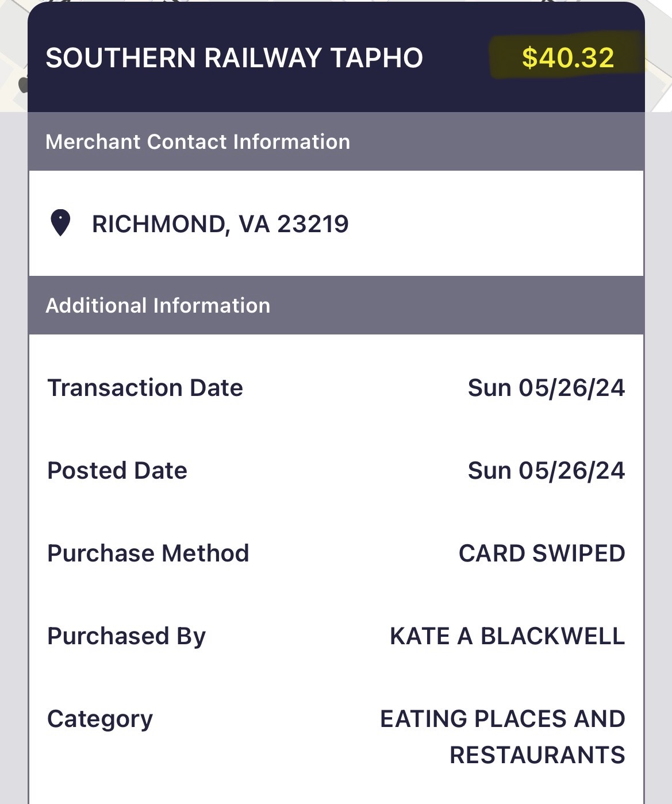
Task: Select the CARD SWIPED value
Action: point(542,553)
